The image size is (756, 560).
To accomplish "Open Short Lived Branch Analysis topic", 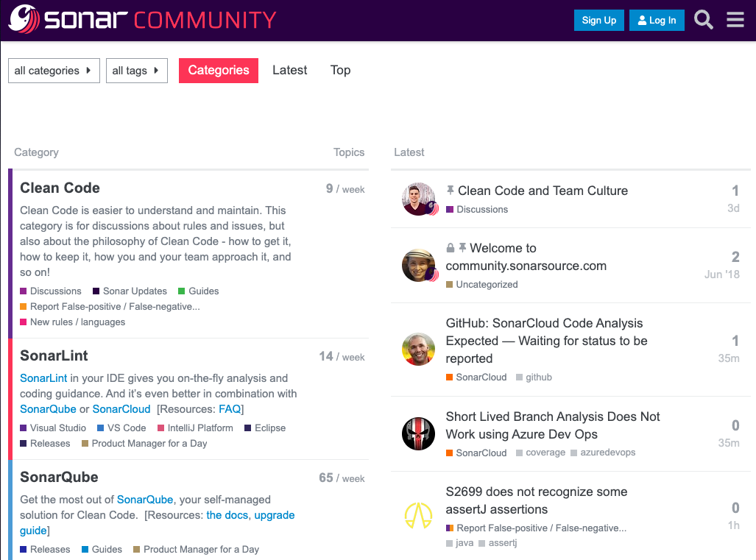I will pyautogui.click(x=553, y=425).
